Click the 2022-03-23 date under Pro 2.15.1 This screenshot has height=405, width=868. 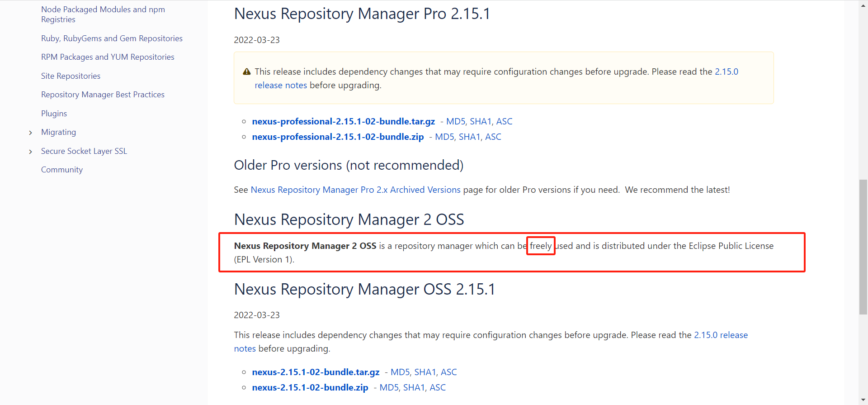[x=257, y=40]
